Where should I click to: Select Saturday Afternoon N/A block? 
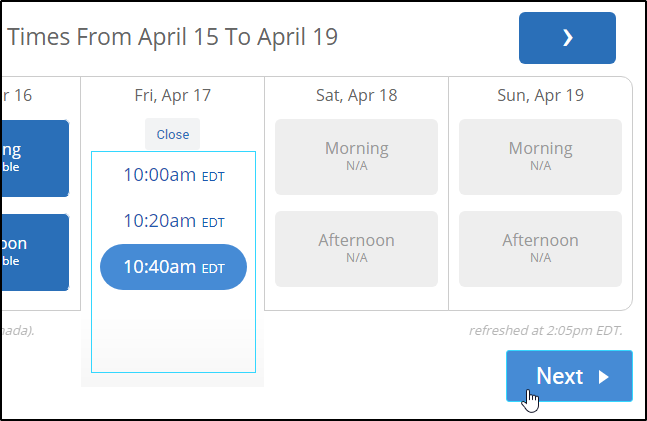coord(356,246)
